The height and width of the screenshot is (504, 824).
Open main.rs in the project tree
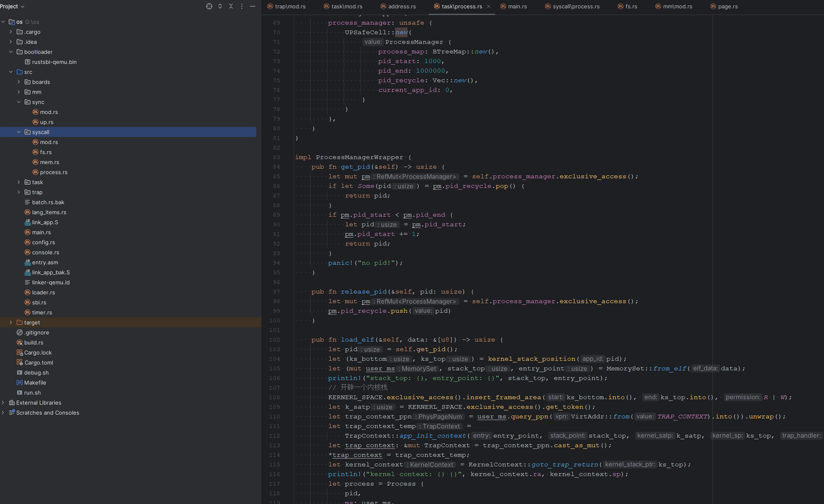(x=41, y=232)
